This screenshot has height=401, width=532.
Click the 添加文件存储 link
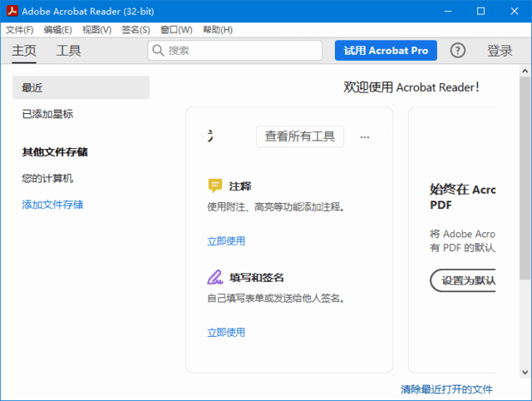[x=52, y=205]
